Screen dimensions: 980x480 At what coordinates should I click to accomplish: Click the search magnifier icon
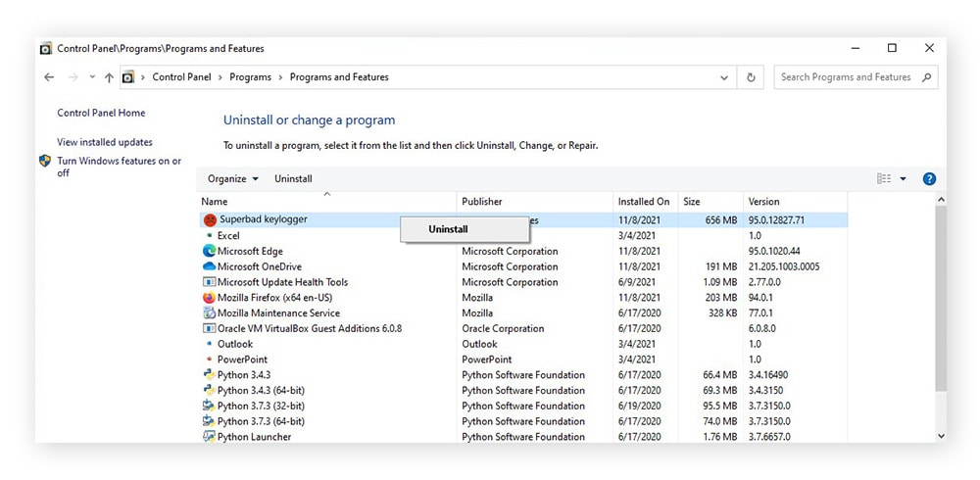(x=926, y=77)
